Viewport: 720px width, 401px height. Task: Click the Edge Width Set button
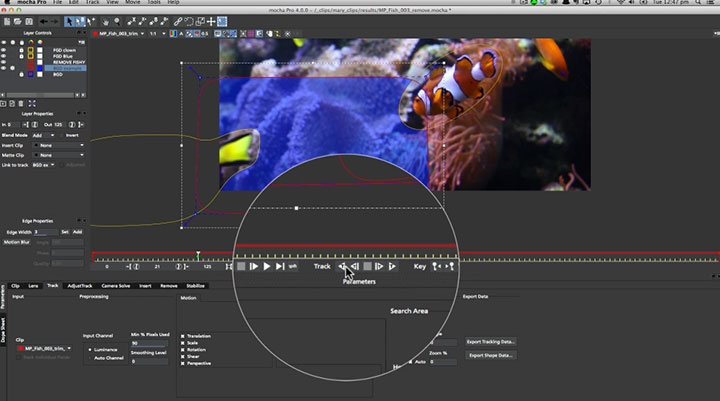[65, 232]
